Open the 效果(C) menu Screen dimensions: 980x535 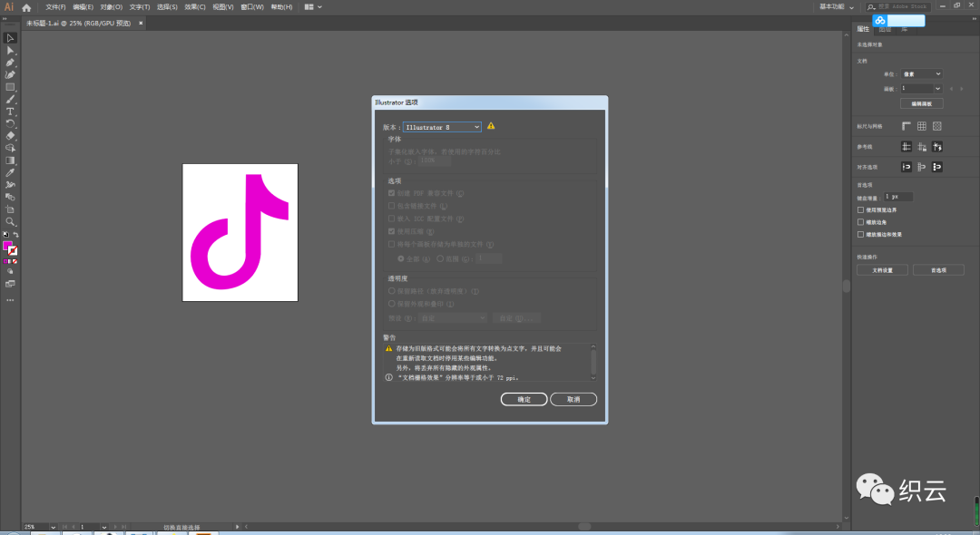click(195, 7)
